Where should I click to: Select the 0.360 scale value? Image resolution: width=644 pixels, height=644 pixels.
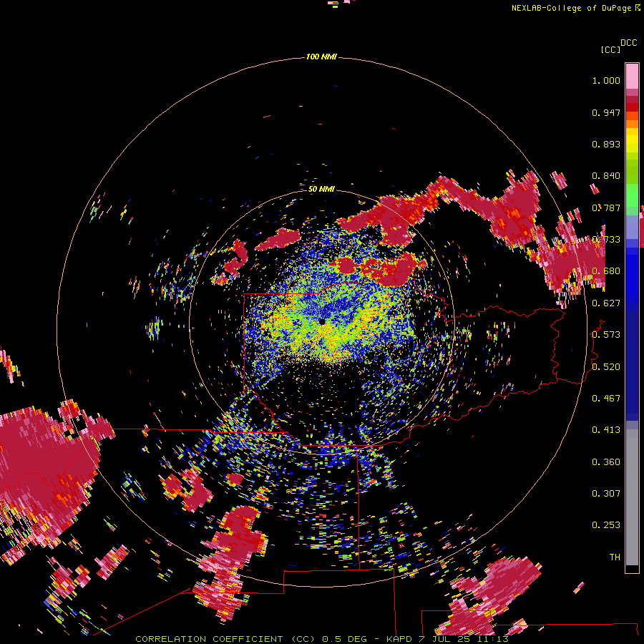pyautogui.click(x=606, y=462)
